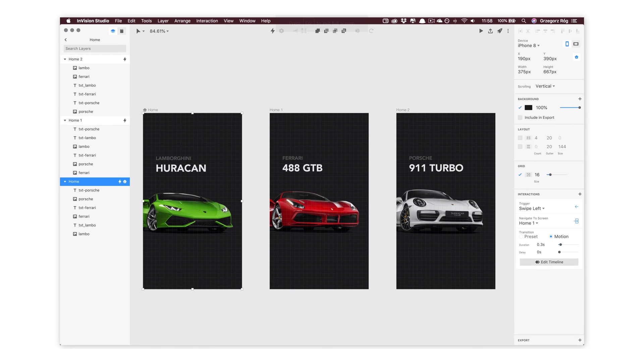Image resolution: width=644 pixels, height=349 pixels.
Task: Open the Arrange menu
Action: pos(182,21)
